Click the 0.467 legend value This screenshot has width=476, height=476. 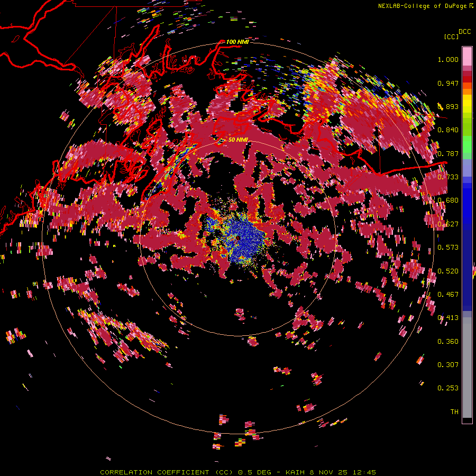tap(448, 295)
